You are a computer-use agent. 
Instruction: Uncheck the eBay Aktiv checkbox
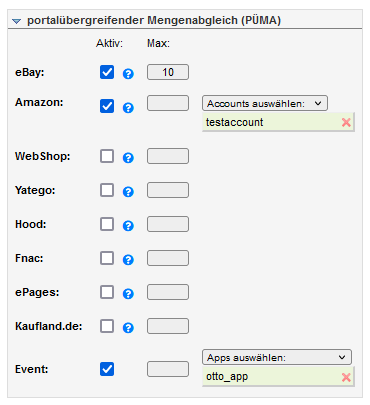click(x=107, y=72)
